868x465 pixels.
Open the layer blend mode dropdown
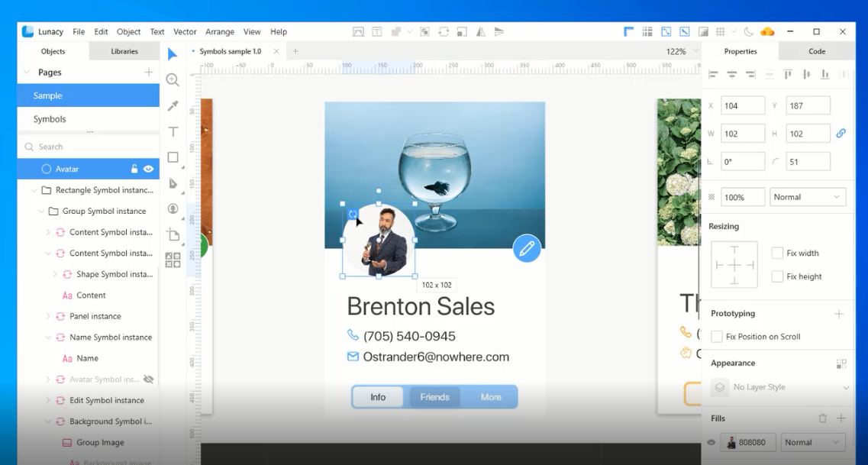(x=808, y=197)
